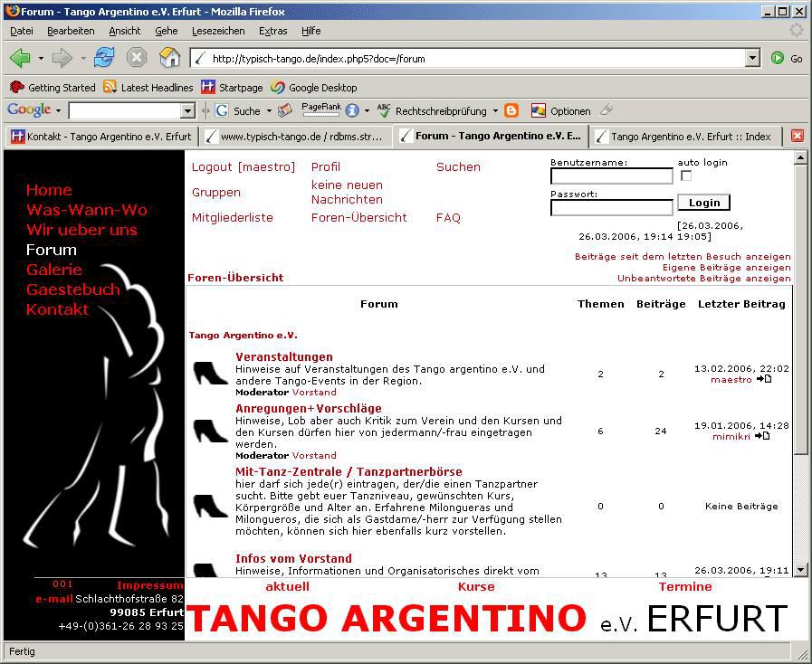
Task: Close tab using red tab-bar X
Action: pyautogui.click(x=798, y=136)
